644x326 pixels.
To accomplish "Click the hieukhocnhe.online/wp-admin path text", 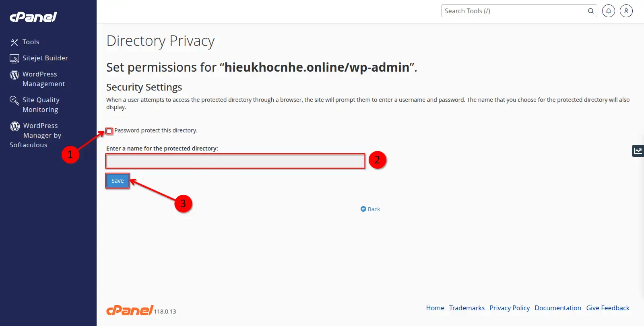I will pos(317,67).
